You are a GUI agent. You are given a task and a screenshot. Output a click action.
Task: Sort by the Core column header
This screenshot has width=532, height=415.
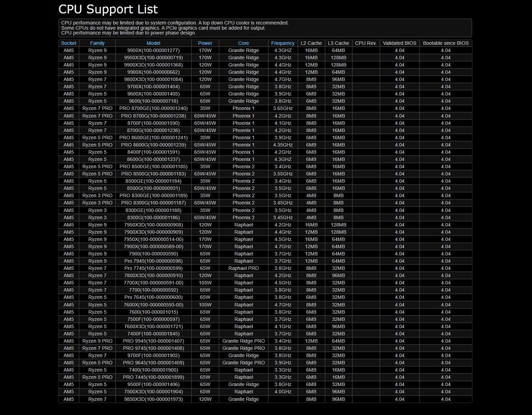click(x=243, y=43)
